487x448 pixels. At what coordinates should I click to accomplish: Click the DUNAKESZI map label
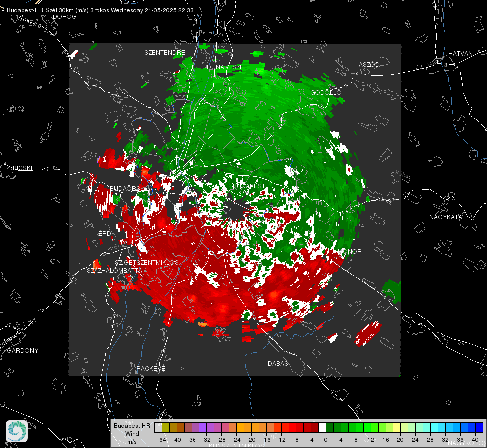coord(224,67)
